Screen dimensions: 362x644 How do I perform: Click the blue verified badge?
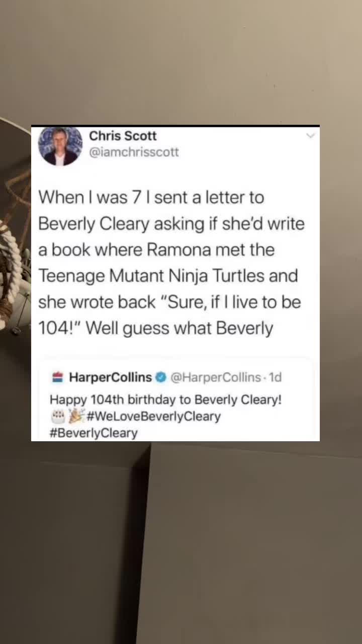click(161, 377)
